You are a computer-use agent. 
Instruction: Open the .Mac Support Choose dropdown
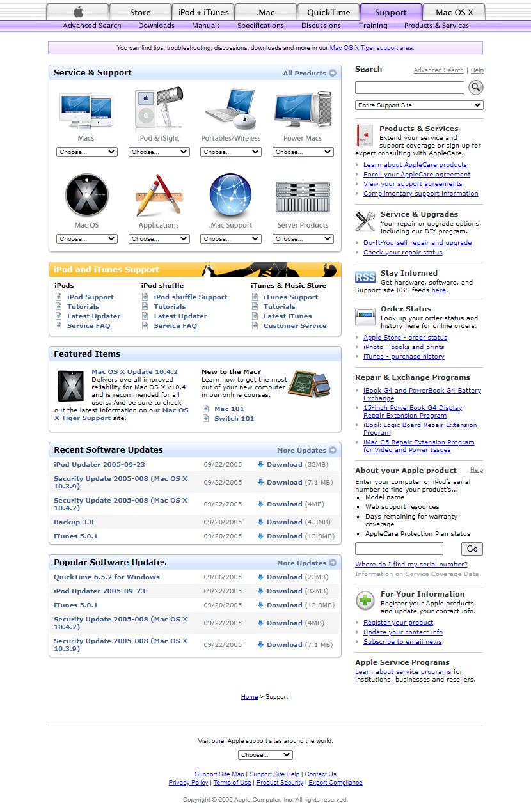[x=231, y=239]
